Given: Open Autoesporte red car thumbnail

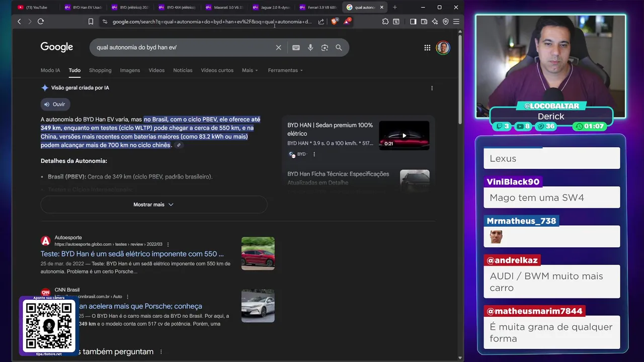Looking at the screenshot, I should coord(258,253).
